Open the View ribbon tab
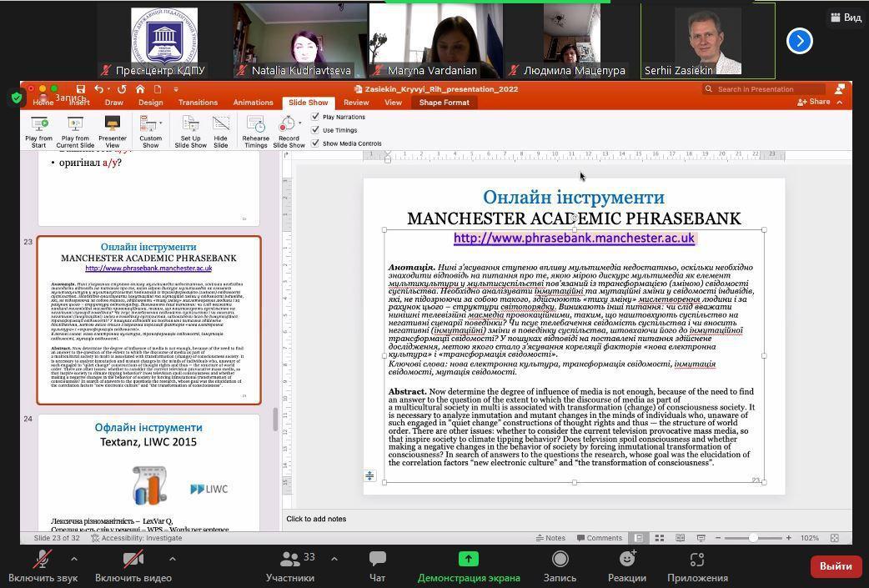Viewport: 869px width, 588px height. tap(393, 103)
